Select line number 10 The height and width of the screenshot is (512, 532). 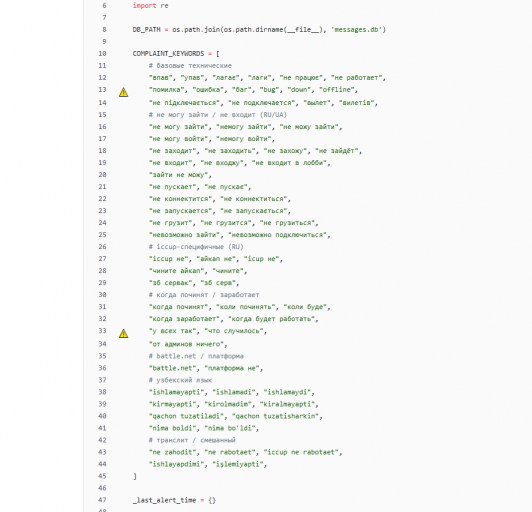pos(102,54)
